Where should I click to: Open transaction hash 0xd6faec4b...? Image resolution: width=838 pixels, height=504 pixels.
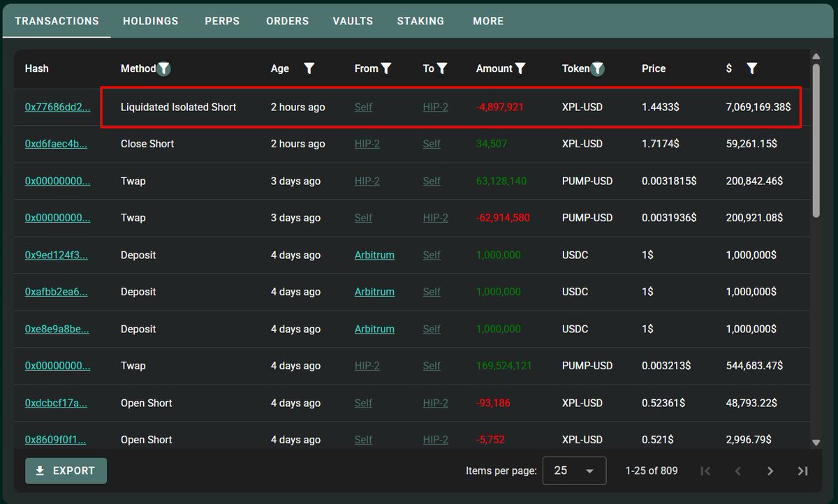coord(56,144)
